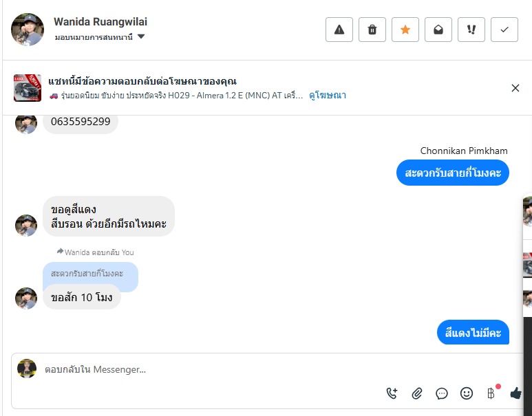Send a thumbs up like

click(x=515, y=393)
